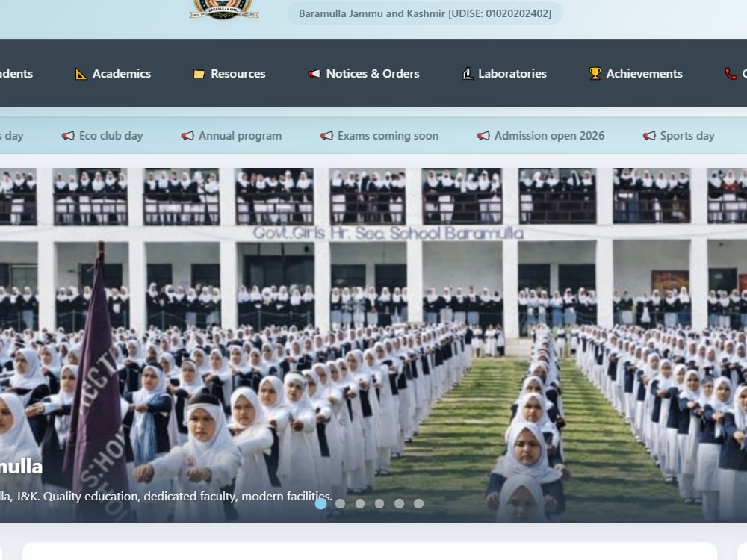The image size is (747, 560).
Task: Open the Annual program notice
Action: pyautogui.click(x=232, y=136)
